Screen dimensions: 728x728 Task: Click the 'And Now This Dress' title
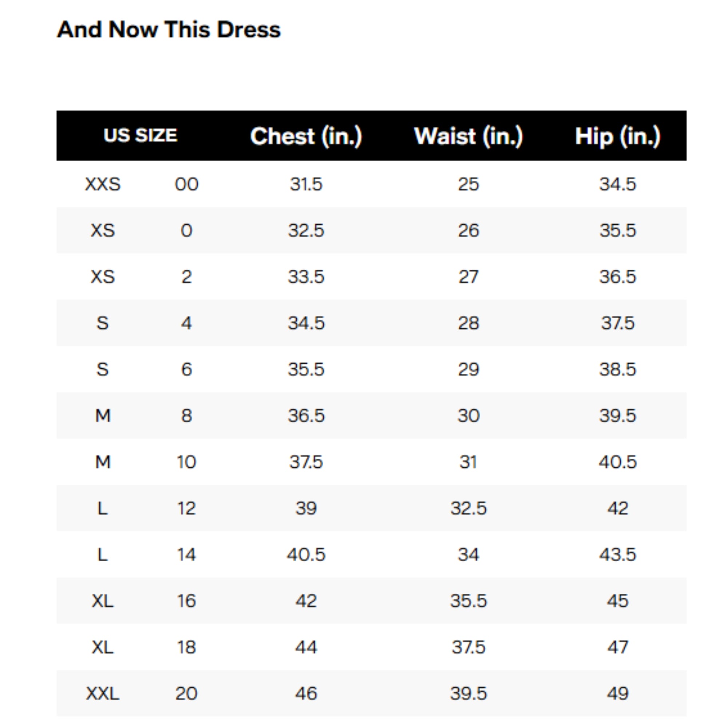click(x=169, y=29)
